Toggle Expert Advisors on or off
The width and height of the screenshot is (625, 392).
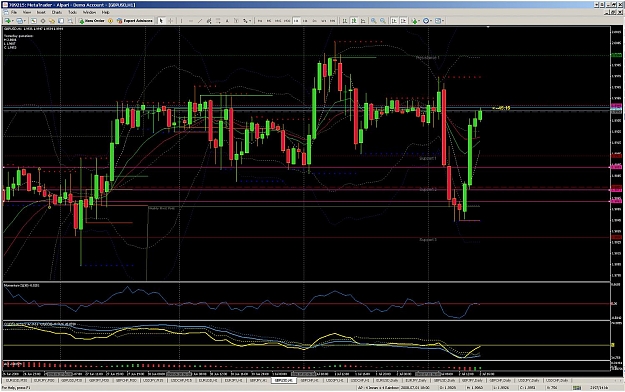135,20
